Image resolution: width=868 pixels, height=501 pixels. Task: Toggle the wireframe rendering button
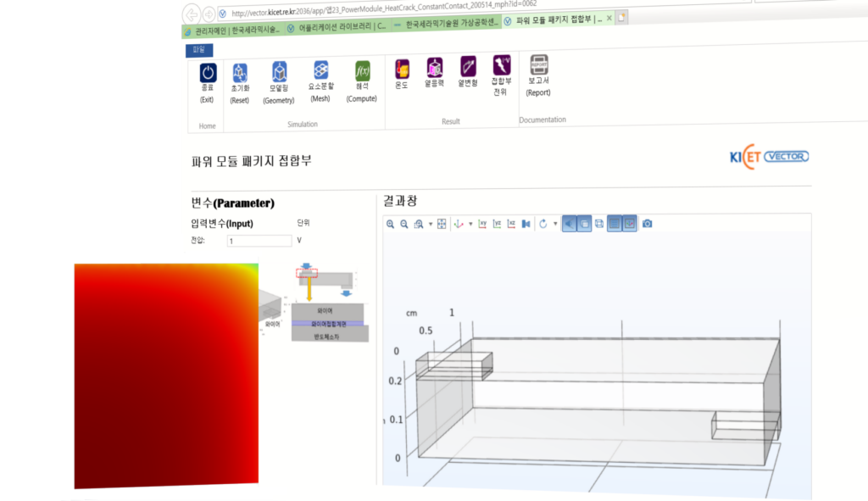coord(599,224)
